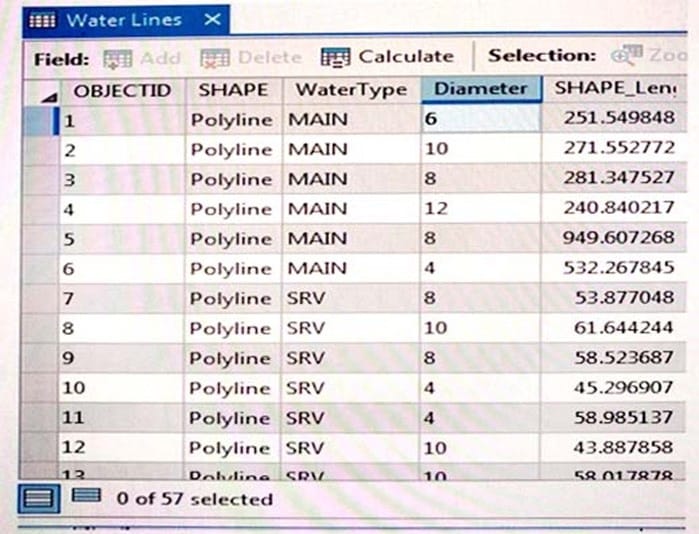Click the Zoom To selection icon
This screenshot has width=699, height=534.
tap(627, 55)
